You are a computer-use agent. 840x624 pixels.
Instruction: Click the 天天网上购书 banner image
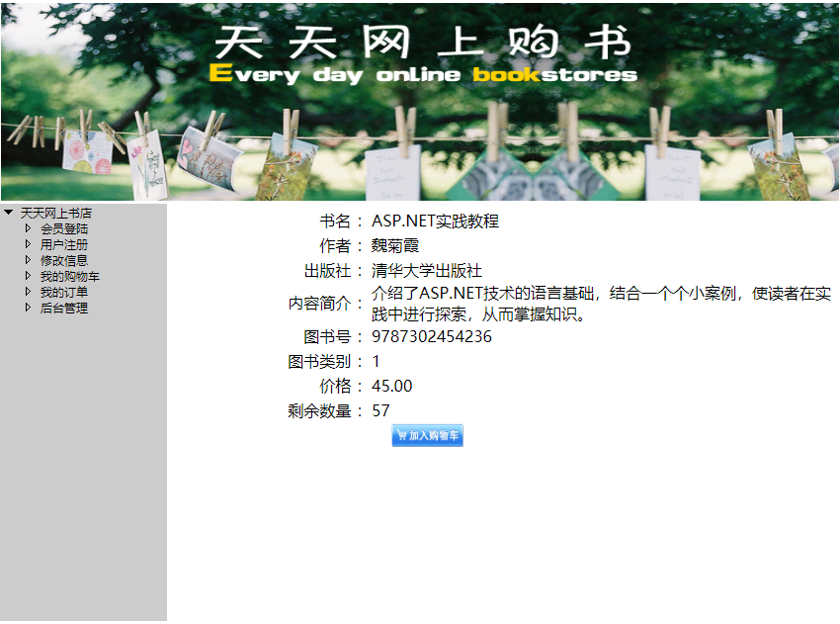[x=420, y=102]
